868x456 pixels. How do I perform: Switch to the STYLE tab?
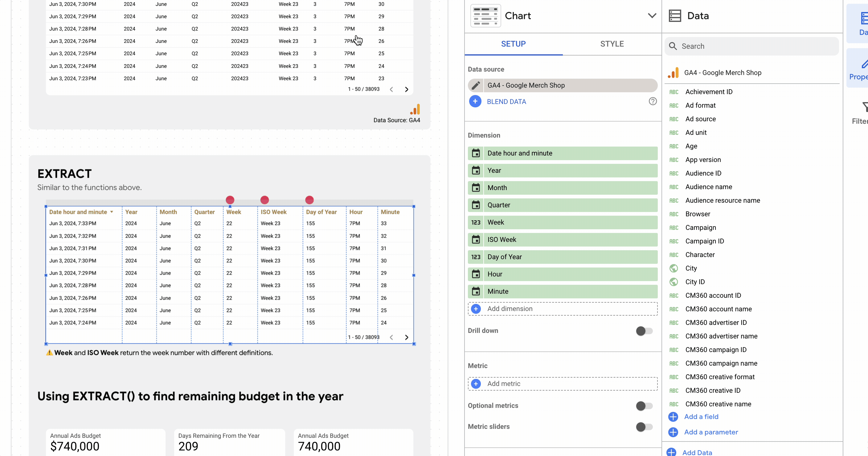click(612, 44)
